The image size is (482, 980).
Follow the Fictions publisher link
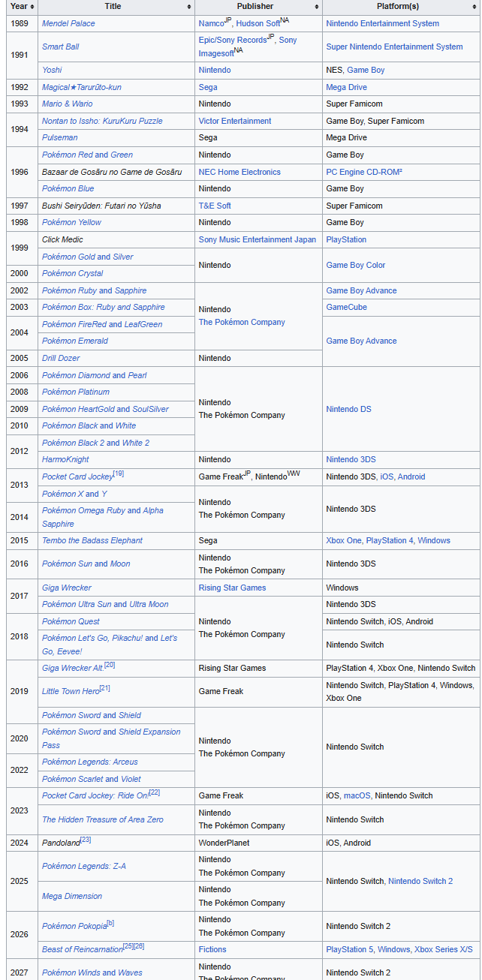point(213,949)
